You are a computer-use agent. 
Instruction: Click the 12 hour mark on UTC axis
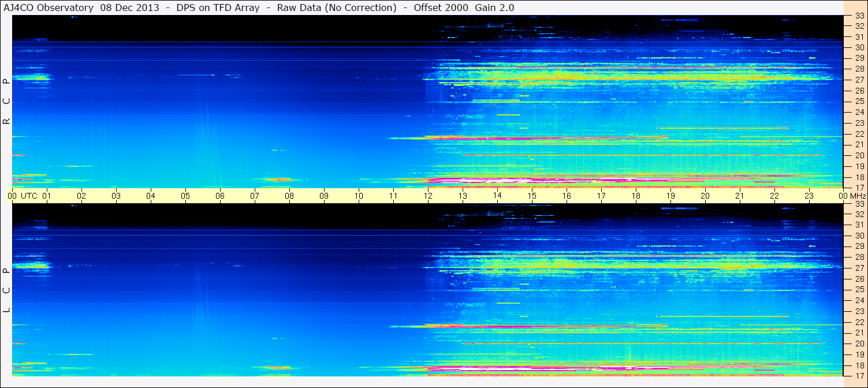pyautogui.click(x=428, y=196)
